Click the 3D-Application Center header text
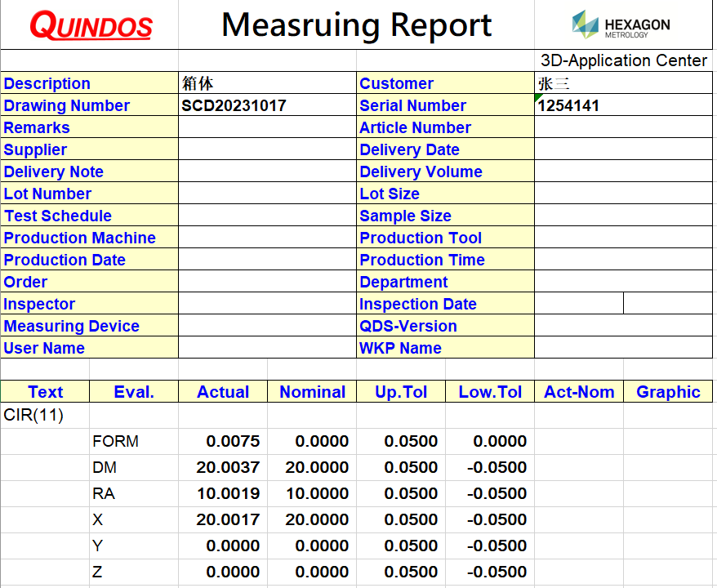Viewport: 717px width, 588px height. click(x=623, y=60)
